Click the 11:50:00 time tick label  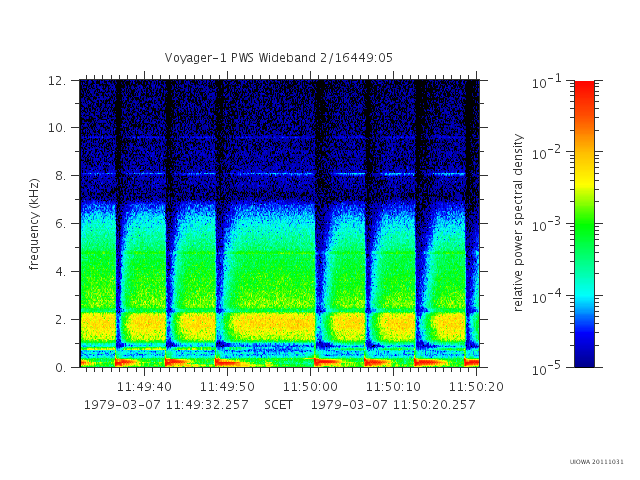click(x=311, y=386)
